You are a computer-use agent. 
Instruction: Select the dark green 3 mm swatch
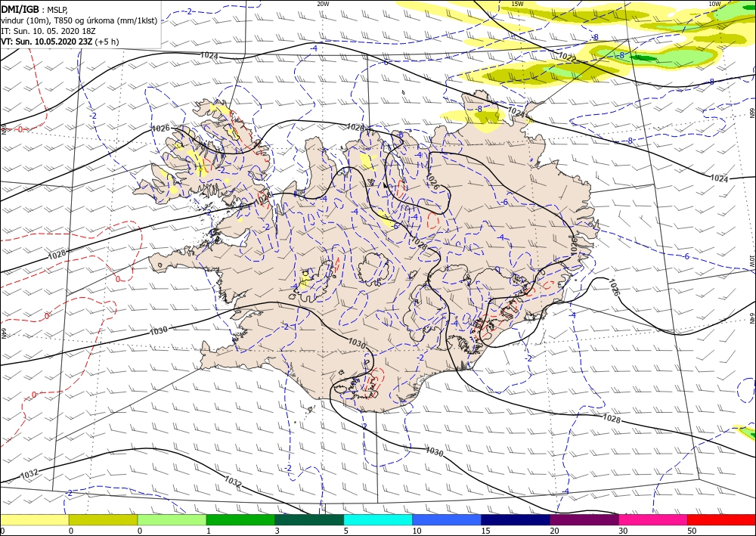[x=309, y=519]
